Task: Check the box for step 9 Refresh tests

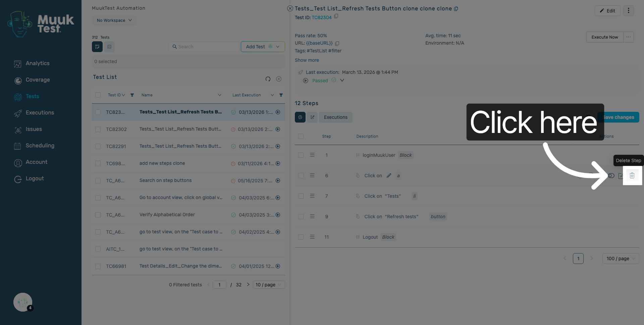Action: [x=301, y=217]
